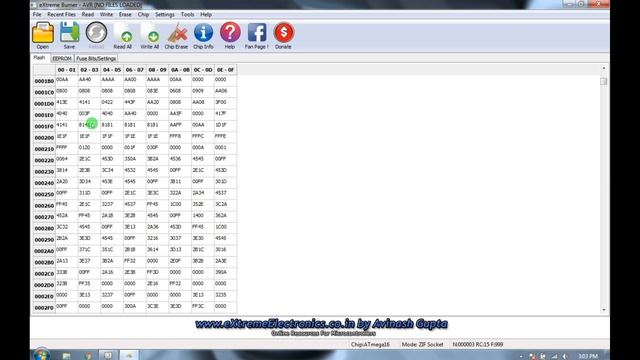Screen dimensions: 640x360
Task: Open the Read menu
Action: click(87, 14)
